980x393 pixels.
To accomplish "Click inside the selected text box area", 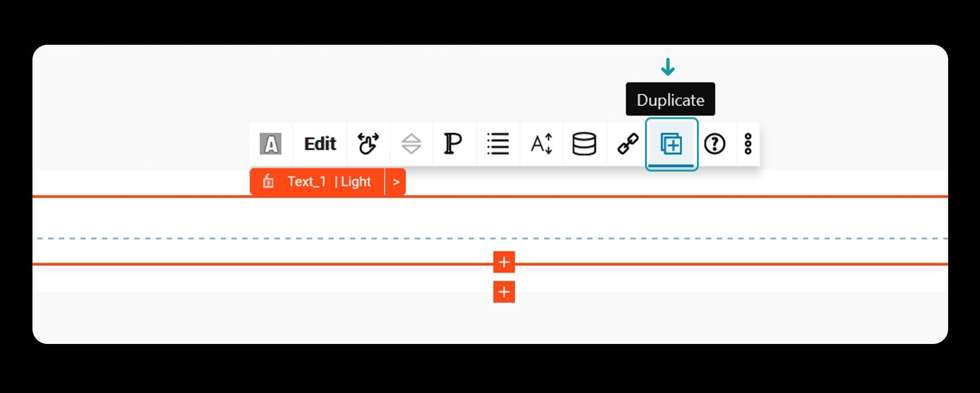I will 490,231.
